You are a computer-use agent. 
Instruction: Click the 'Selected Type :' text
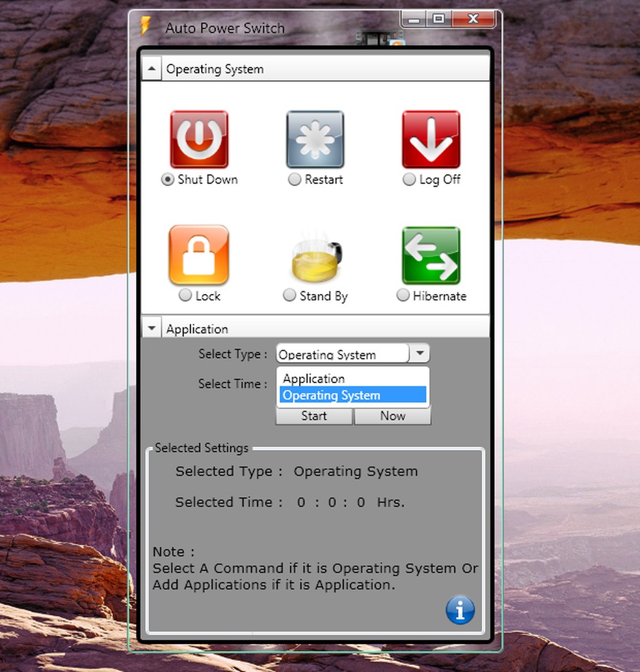229,471
